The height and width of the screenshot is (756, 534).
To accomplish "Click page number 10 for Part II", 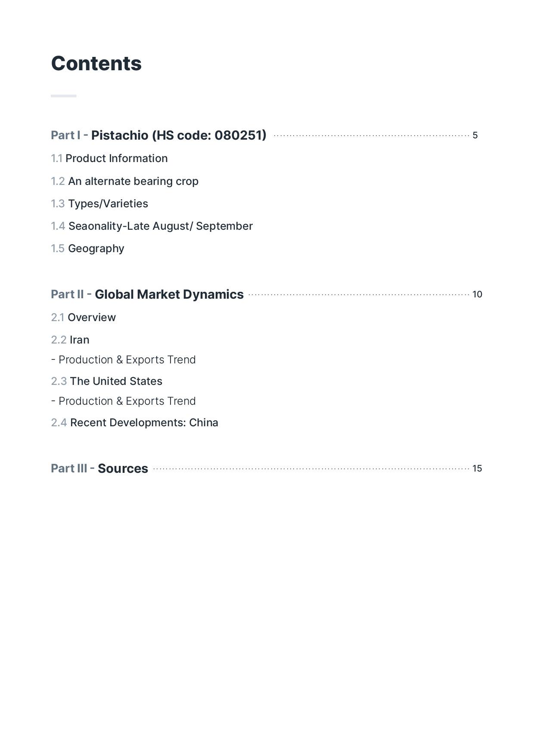I will 477,294.
